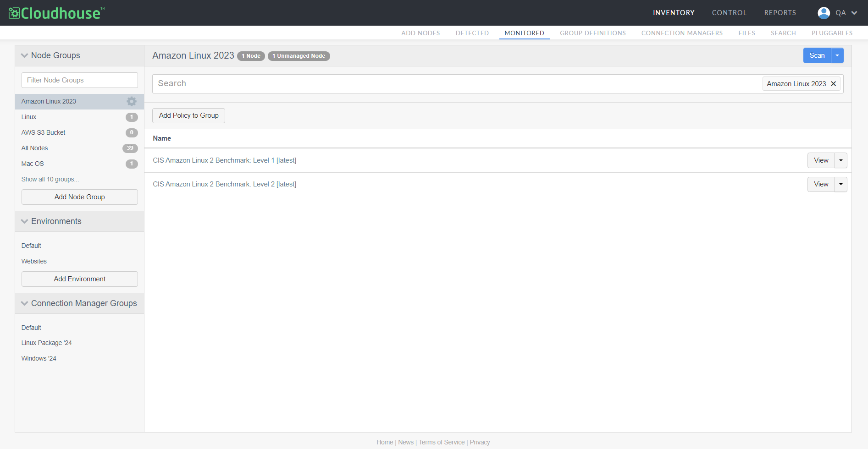This screenshot has height=449, width=868.
Task: Open the News footer link
Action: 406,442
